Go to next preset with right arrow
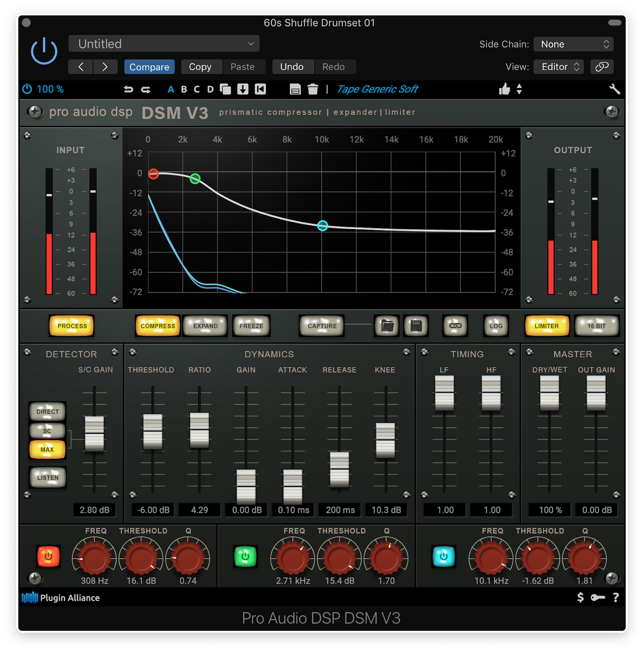This screenshot has height=652, width=644. (x=105, y=67)
